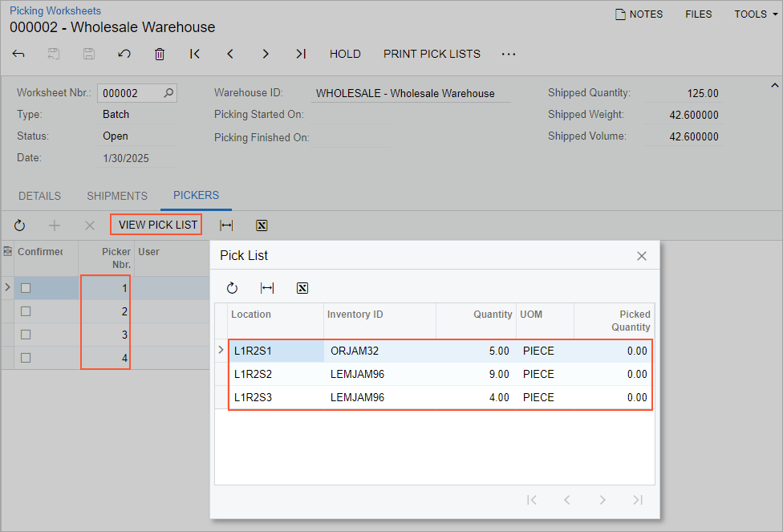The height and width of the screenshot is (532, 783).
Task: Click the refresh icon in Pick List dialog
Action: coord(233,288)
